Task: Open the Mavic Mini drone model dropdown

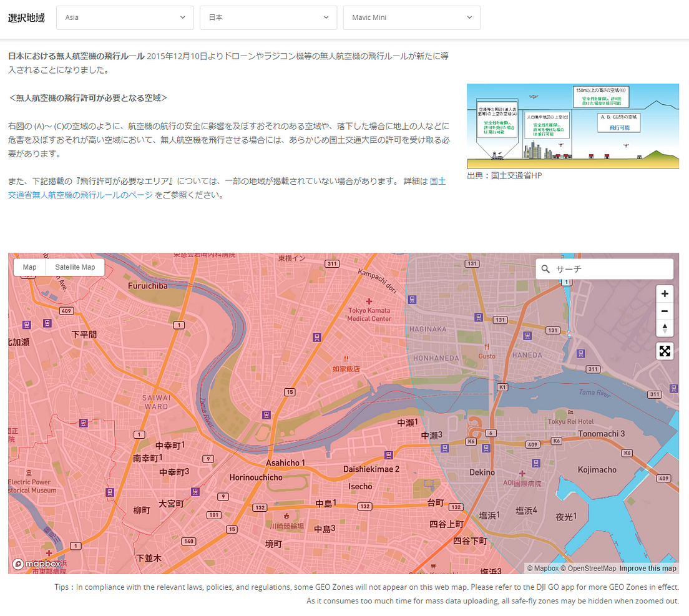Action: coord(412,17)
